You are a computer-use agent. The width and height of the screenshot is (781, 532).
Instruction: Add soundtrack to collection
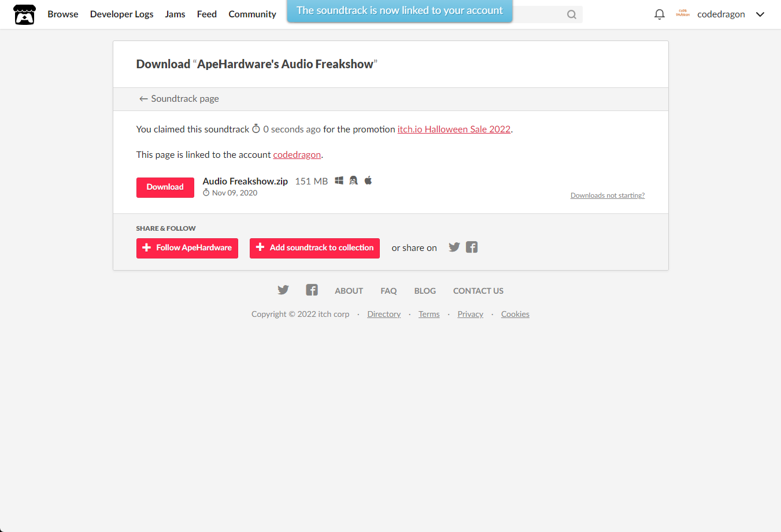click(314, 248)
